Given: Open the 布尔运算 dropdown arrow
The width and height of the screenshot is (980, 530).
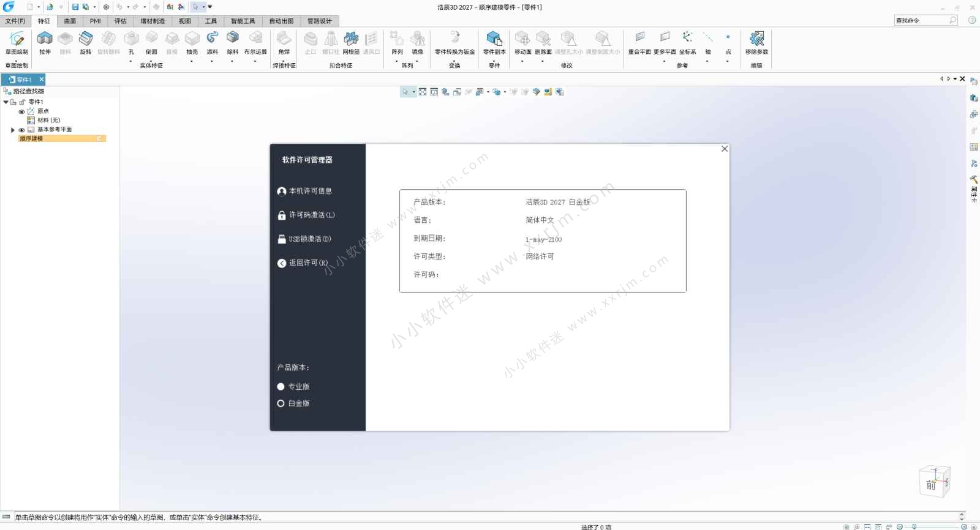Looking at the screenshot, I should pos(255,61).
